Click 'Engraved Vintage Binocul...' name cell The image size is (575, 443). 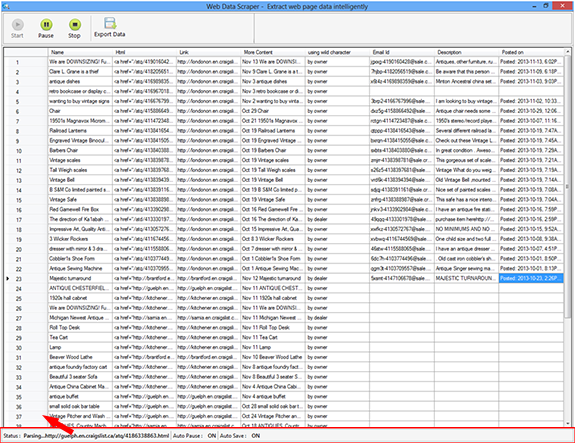pyautogui.click(x=80, y=140)
